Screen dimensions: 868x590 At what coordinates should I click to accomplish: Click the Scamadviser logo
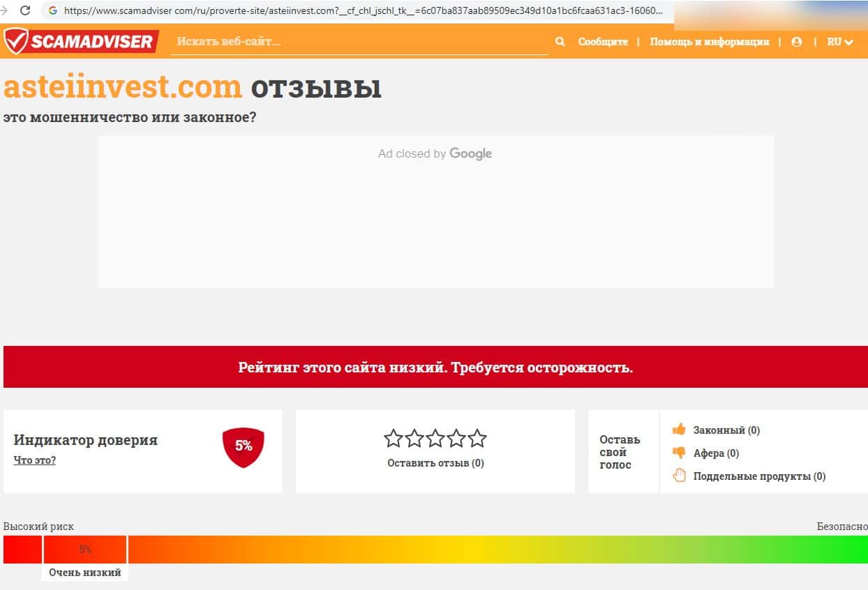[80, 41]
